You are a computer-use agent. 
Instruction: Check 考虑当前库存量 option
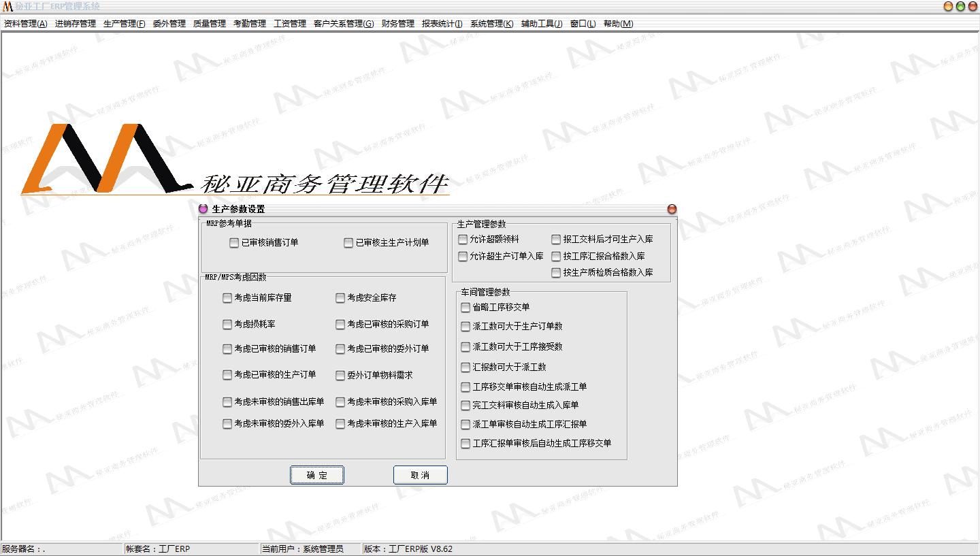[227, 297]
